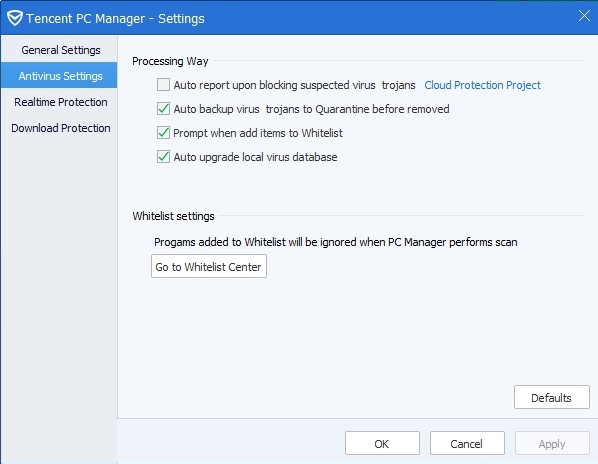Uncheck auto upgrade local virus database
Image resolution: width=598 pixels, height=464 pixels.
coord(163,157)
